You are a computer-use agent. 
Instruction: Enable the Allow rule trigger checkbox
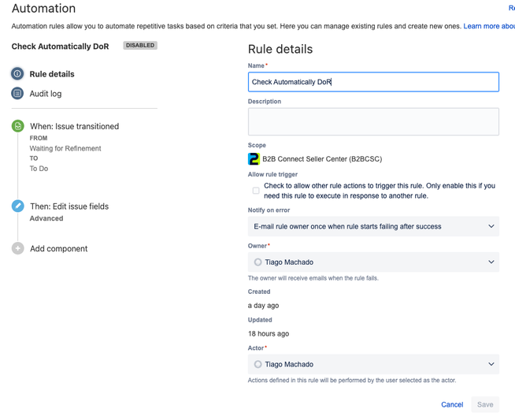[256, 191]
